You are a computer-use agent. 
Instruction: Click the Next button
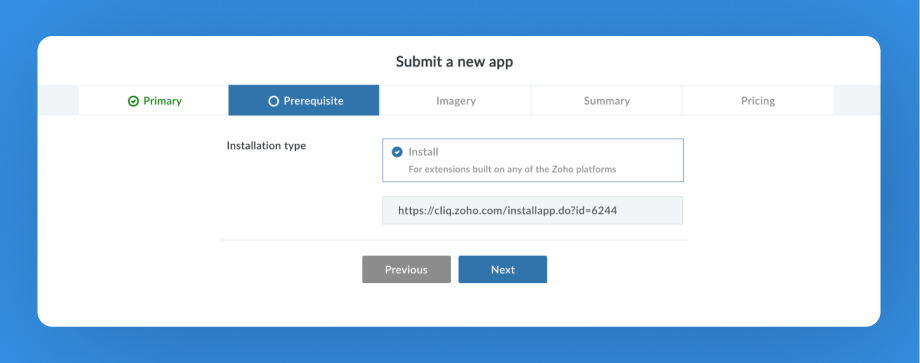[x=503, y=269]
